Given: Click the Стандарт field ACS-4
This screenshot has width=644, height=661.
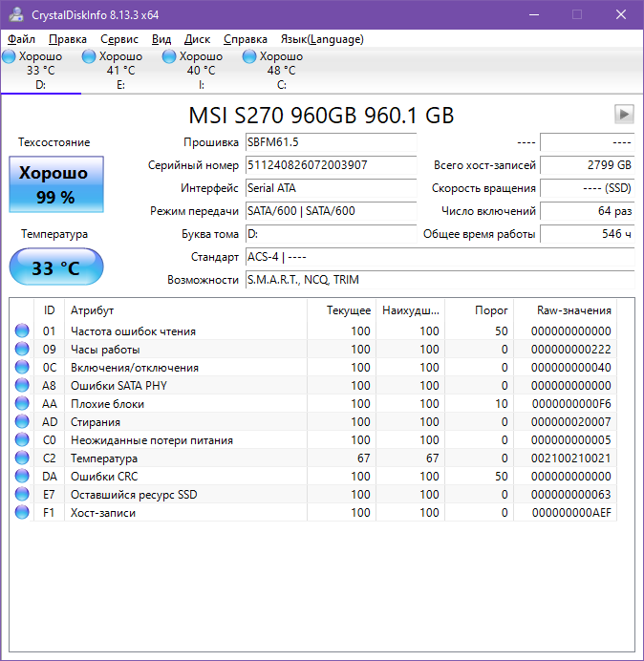Looking at the screenshot, I should [440, 257].
